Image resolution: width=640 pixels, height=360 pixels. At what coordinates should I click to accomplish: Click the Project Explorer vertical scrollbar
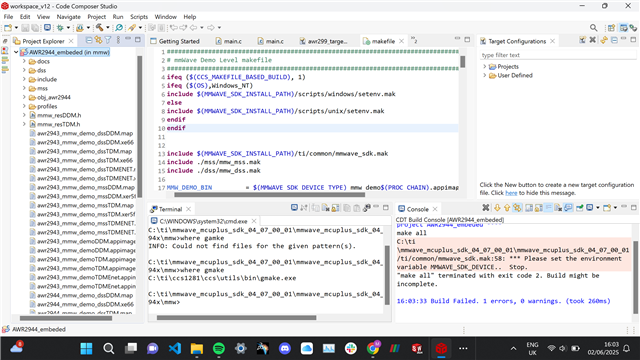140,127
